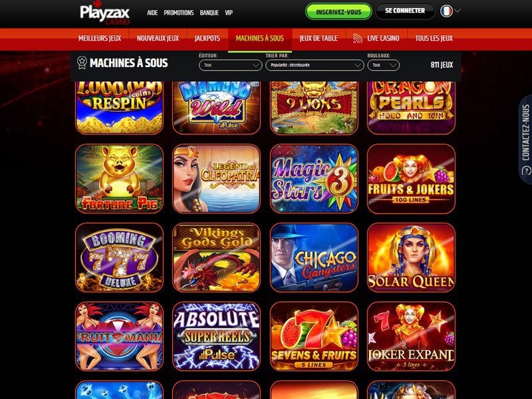Viewport: 532px width, 399px height.
Task: Switch to the Jackpots tab
Action: coord(207,39)
